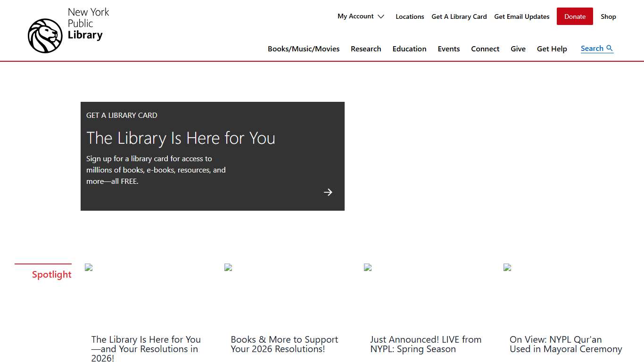The image size is (644, 362).
Task: Expand the My Account dropdown
Action: (355, 16)
